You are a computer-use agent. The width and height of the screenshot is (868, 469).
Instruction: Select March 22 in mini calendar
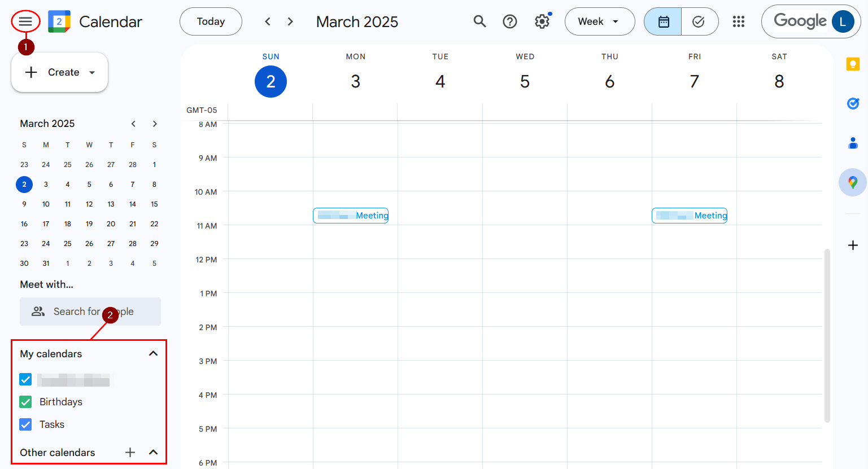click(x=154, y=224)
